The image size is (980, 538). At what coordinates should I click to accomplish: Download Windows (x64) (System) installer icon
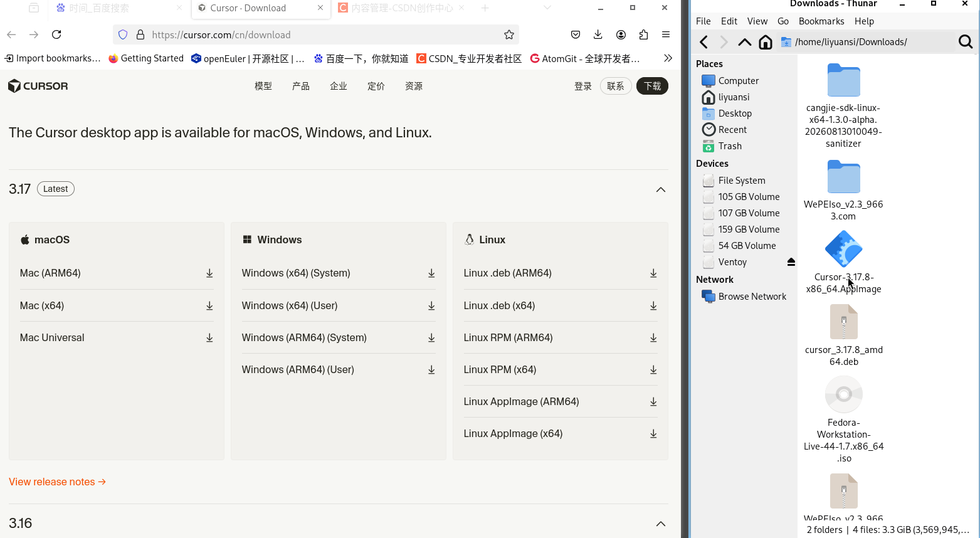(431, 273)
